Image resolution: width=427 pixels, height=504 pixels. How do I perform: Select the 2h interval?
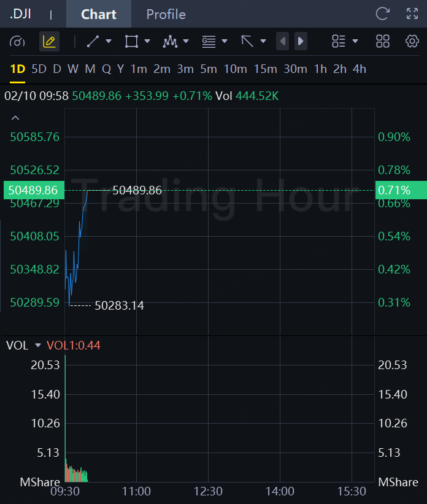pos(340,69)
